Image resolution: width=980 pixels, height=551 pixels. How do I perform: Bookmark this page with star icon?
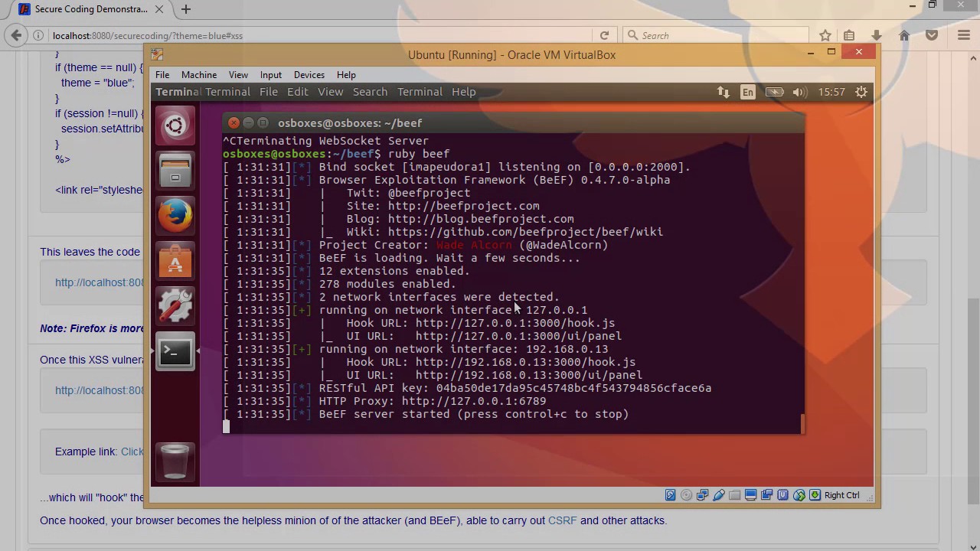click(x=825, y=35)
